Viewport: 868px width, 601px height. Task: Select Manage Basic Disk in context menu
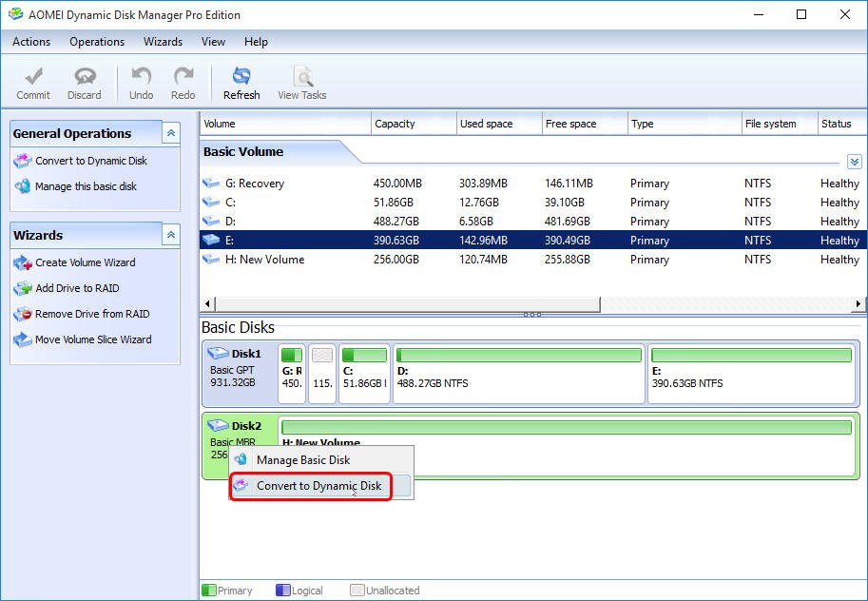303,460
